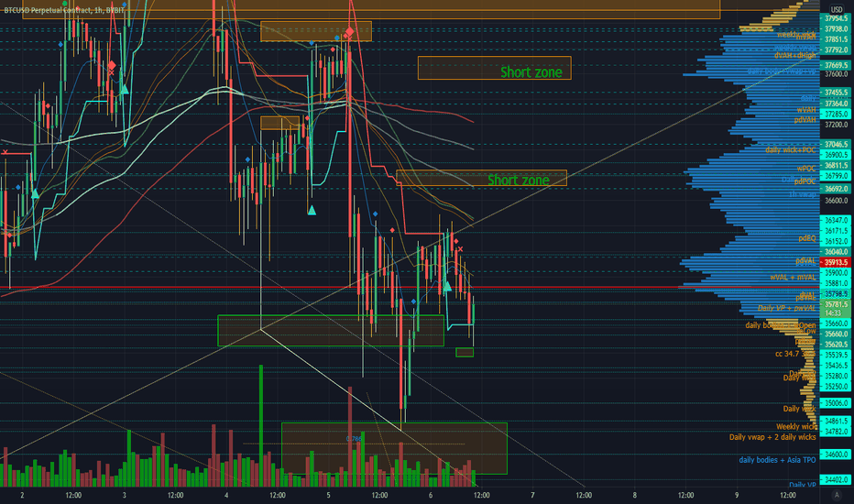This screenshot has height=504, width=854.
Task: Click the 37285.0 price label
Action: pos(836,114)
